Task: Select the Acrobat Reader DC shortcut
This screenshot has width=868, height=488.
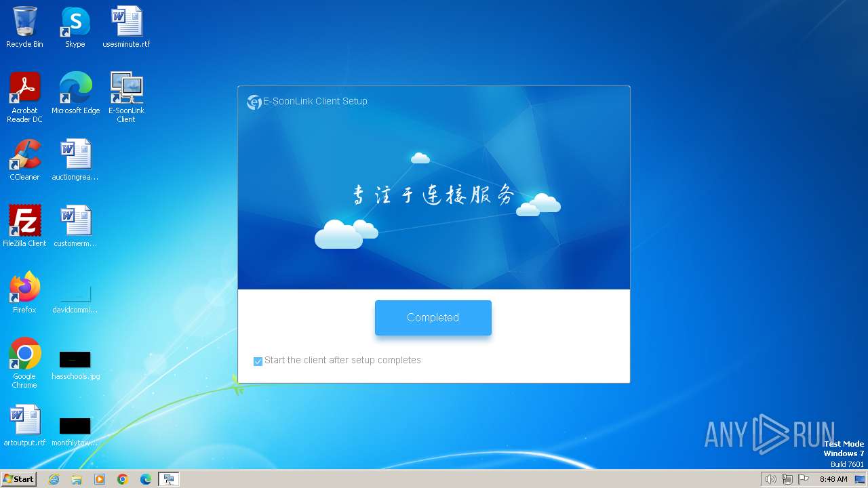Action: (x=24, y=97)
